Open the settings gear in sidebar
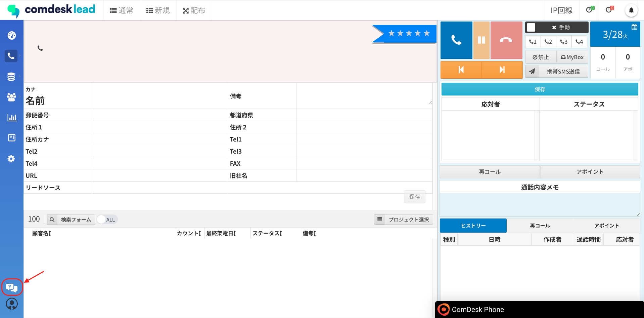The image size is (644, 318). coord(11,159)
